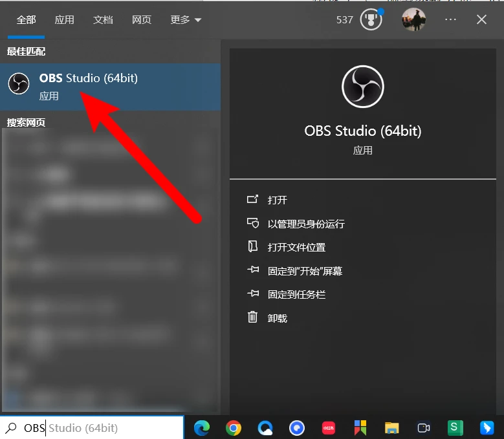
Task: Expand the 更多 dropdown
Action: [186, 20]
